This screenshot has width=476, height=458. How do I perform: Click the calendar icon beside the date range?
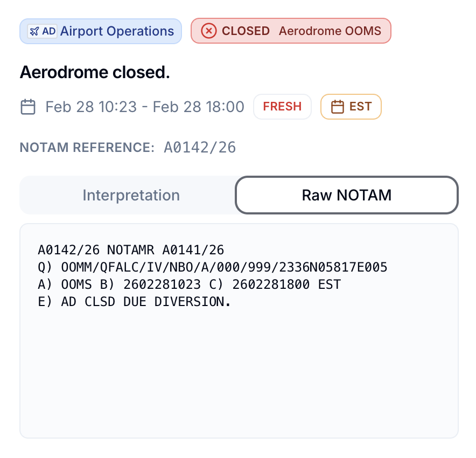tap(28, 107)
